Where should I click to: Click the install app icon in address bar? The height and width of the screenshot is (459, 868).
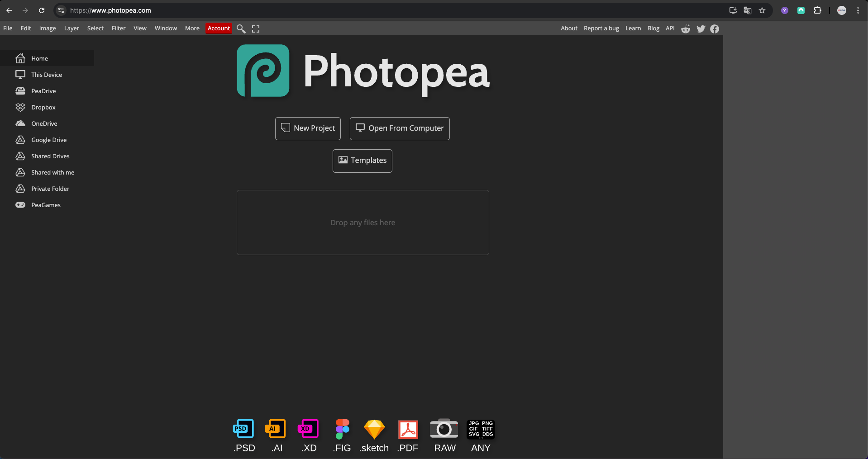tap(733, 10)
